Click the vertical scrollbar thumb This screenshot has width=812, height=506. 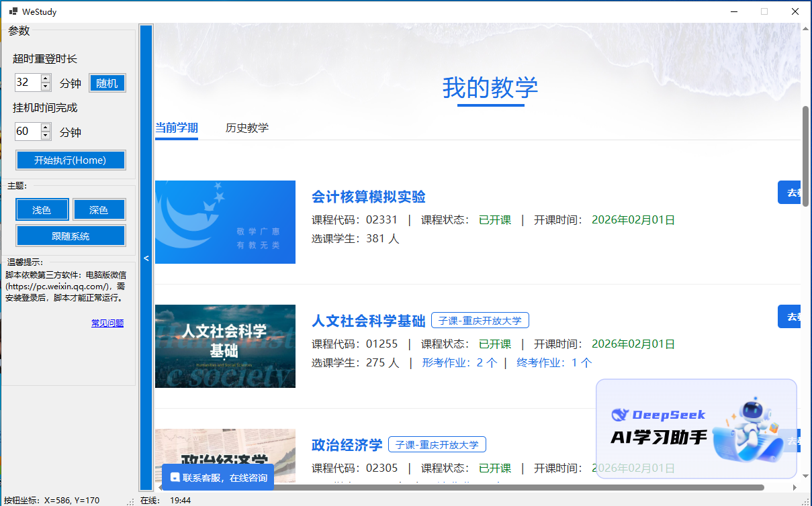click(806, 156)
